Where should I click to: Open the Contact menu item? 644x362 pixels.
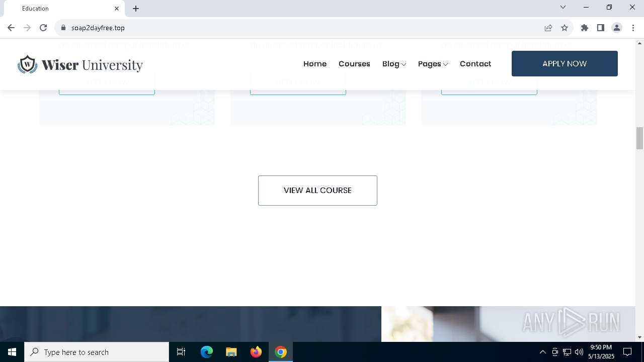point(475,64)
